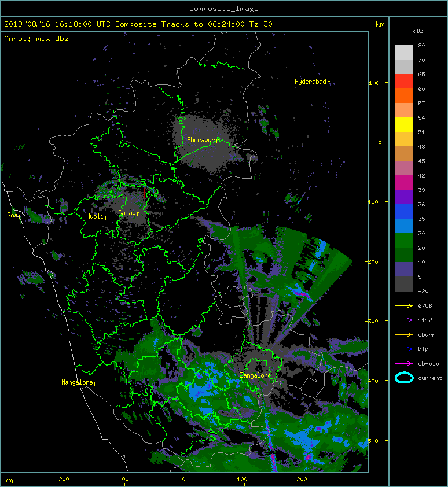448x487 pixels.
Task: Select the magenta swatch between 42 and 39
Action: click(x=404, y=183)
